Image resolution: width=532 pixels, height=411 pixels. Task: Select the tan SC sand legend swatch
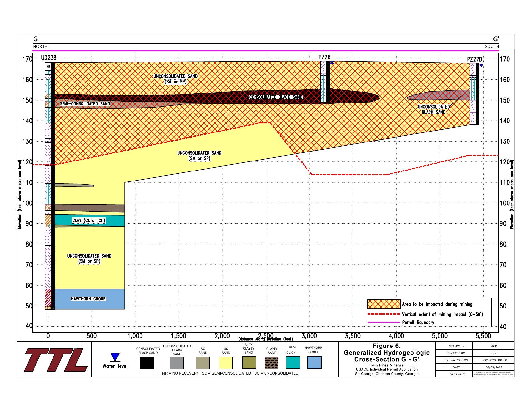(x=203, y=363)
